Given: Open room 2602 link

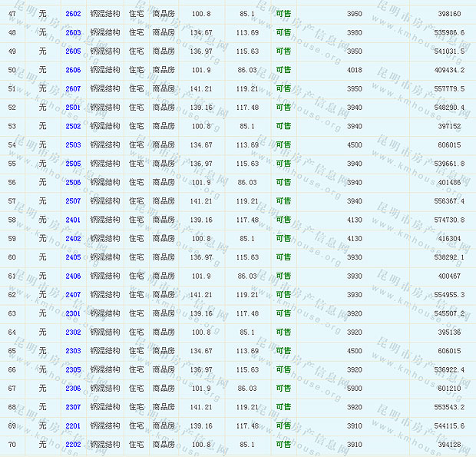Looking at the screenshot, I should pyautogui.click(x=73, y=14).
